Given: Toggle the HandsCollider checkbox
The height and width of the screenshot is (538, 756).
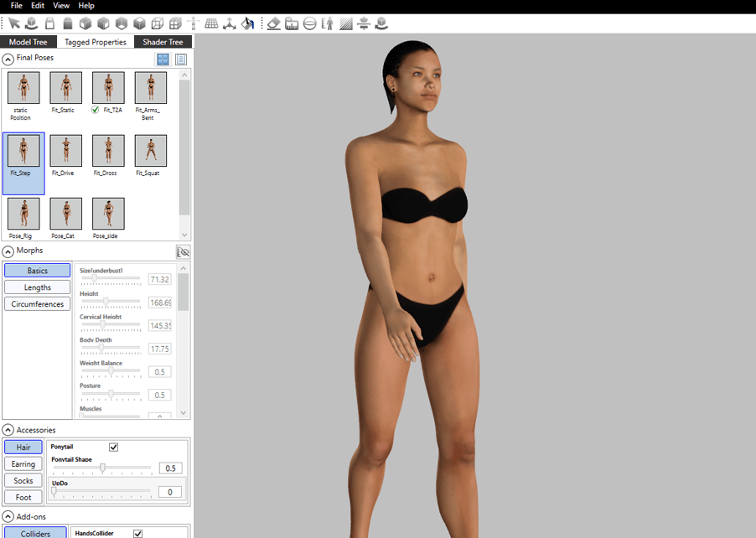Looking at the screenshot, I should click(138, 533).
